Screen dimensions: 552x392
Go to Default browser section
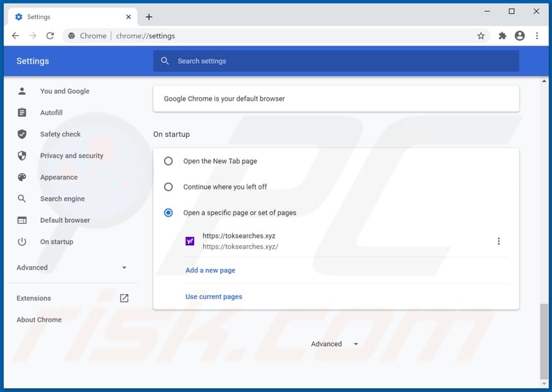pos(65,220)
